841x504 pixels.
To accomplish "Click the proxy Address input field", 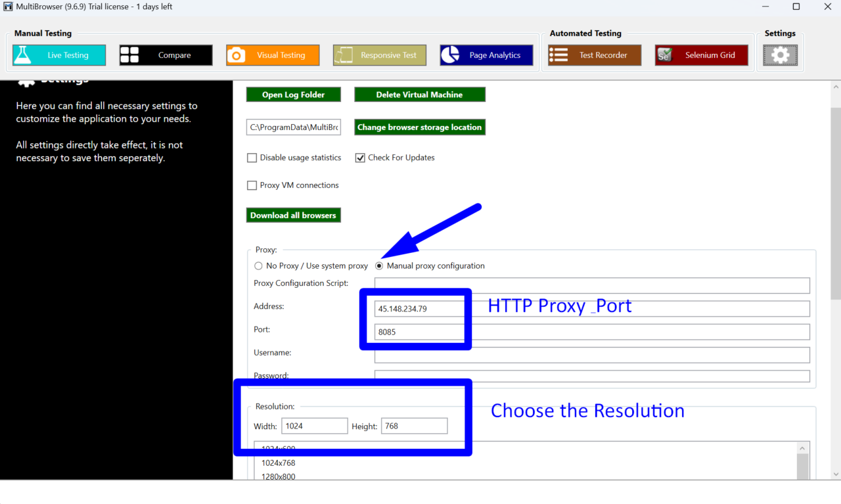I will coord(420,308).
